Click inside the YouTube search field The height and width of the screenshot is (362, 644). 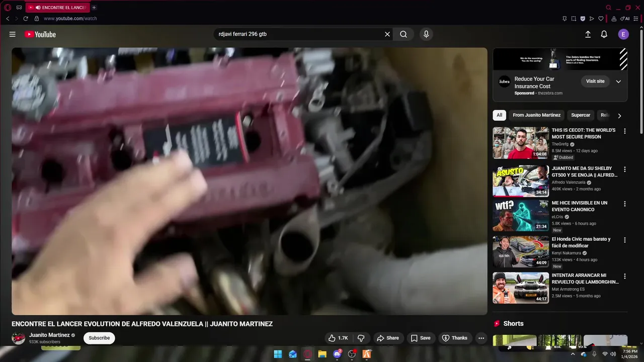pos(299,34)
